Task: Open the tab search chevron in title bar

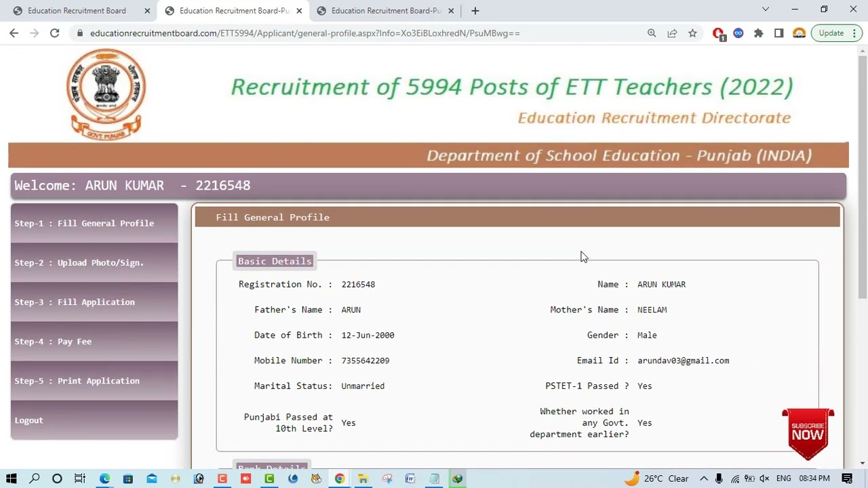Action: (x=766, y=9)
